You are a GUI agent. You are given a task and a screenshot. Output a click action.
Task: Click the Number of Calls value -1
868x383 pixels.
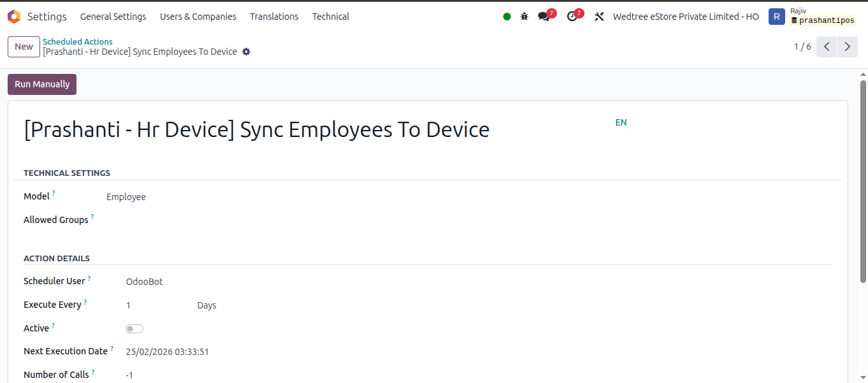[x=129, y=375]
